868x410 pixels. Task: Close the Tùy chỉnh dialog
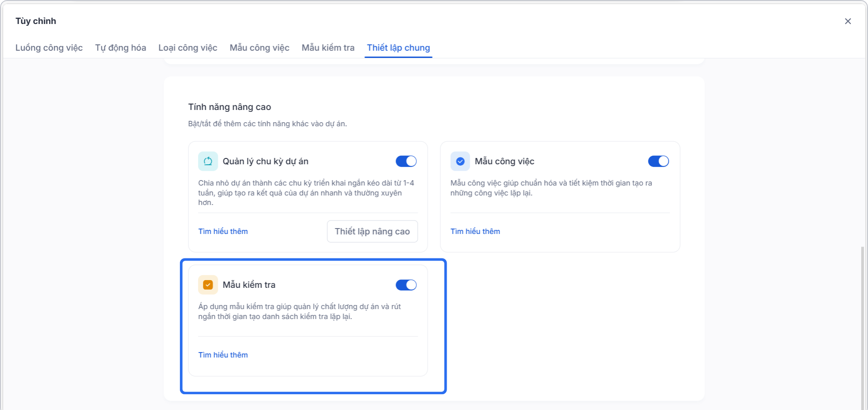(x=848, y=21)
